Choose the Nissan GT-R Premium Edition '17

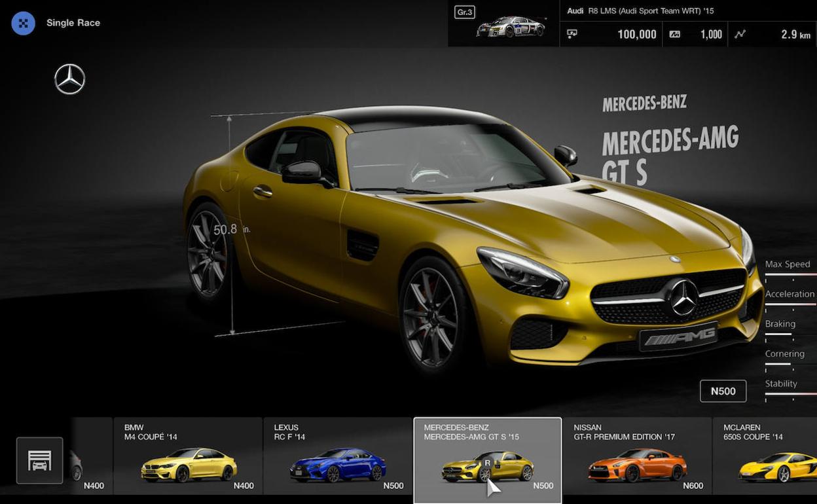[x=637, y=456]
